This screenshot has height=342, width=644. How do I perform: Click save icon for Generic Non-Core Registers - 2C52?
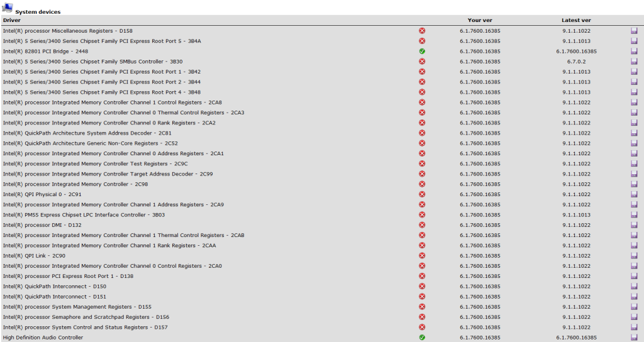[634, 143]
